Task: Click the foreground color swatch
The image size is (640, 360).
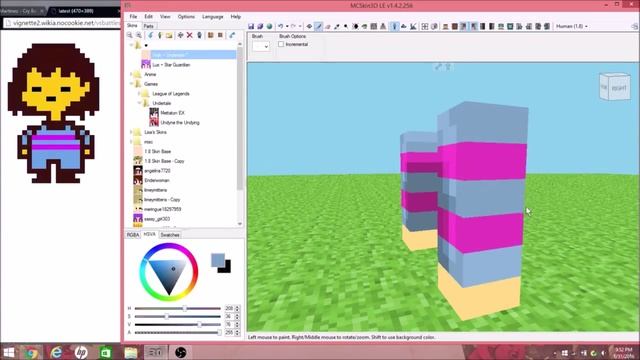Action: pyautogui.click(x=218, y=260)
